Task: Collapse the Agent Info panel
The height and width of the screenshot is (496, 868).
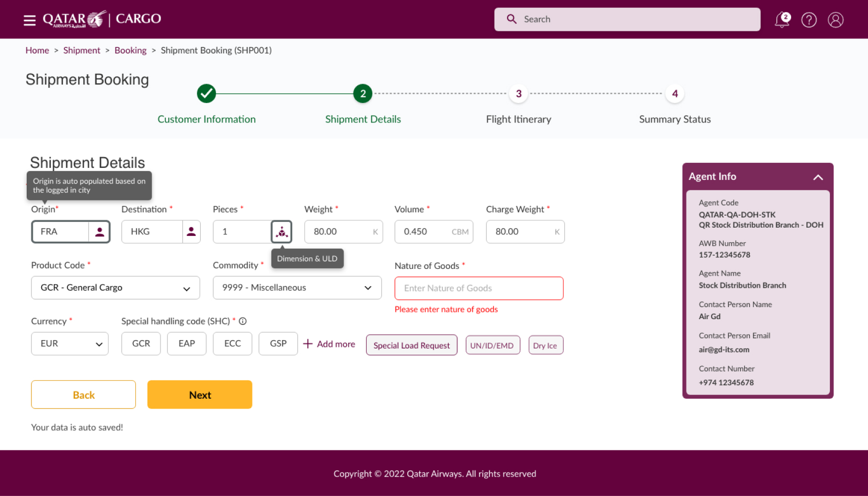Action: 818,177
